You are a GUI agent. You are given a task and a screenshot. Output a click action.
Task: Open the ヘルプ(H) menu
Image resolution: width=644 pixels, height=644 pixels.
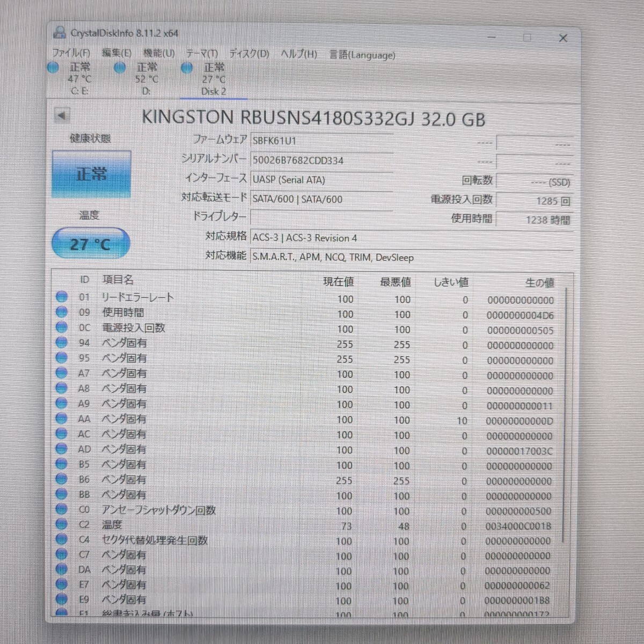[299, 54]
